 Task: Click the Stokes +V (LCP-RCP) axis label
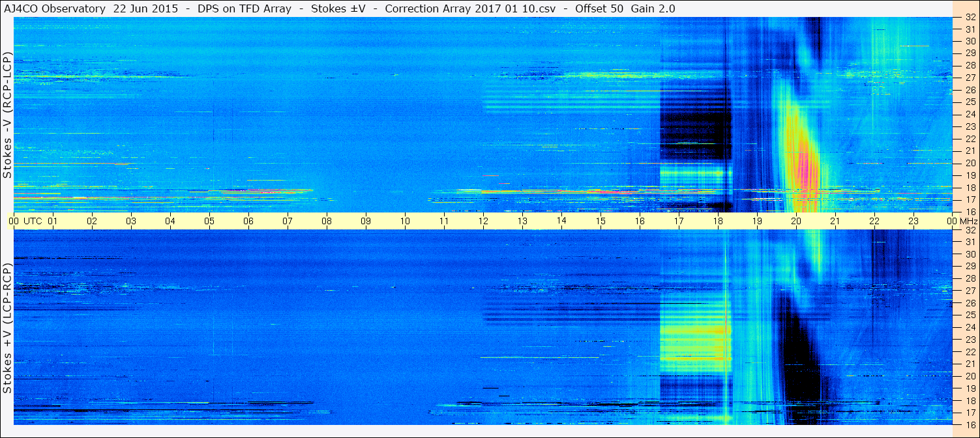pos(7,328)
